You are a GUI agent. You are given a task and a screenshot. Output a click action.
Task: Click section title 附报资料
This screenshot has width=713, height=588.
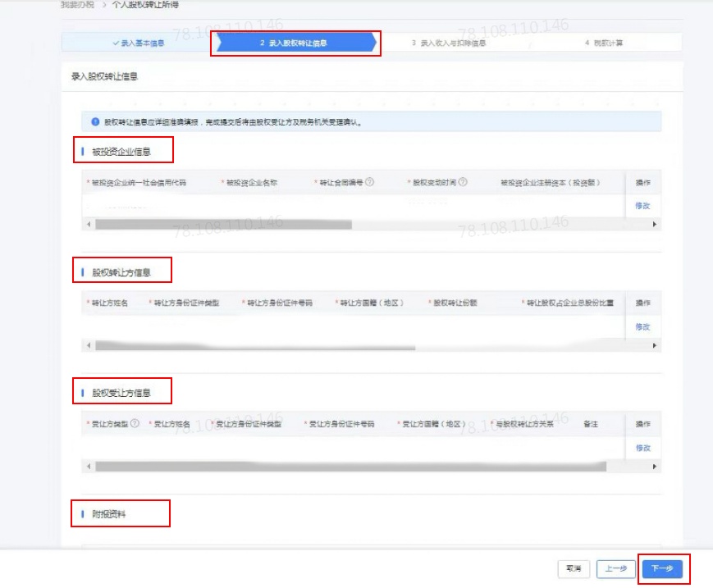[x=108, y=514]
